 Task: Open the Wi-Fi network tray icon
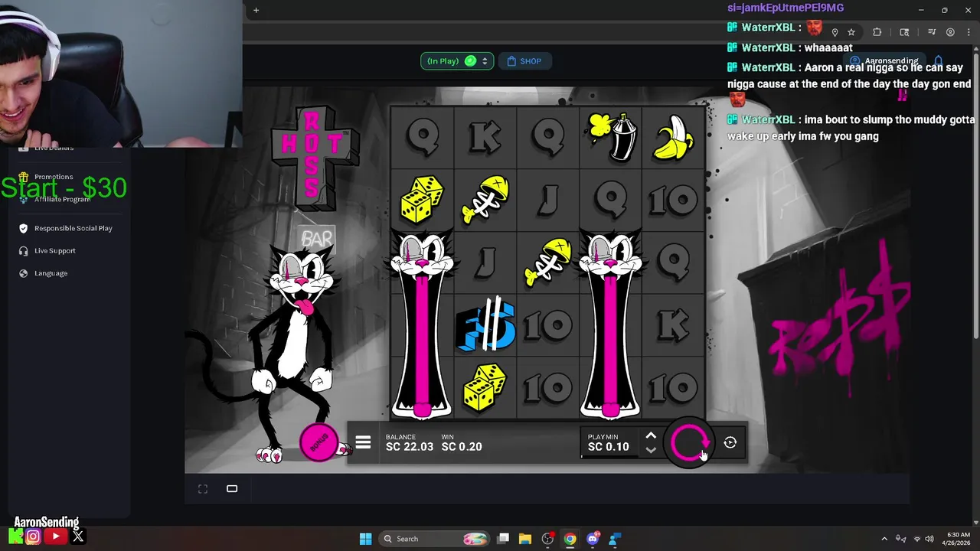point(917,539)
